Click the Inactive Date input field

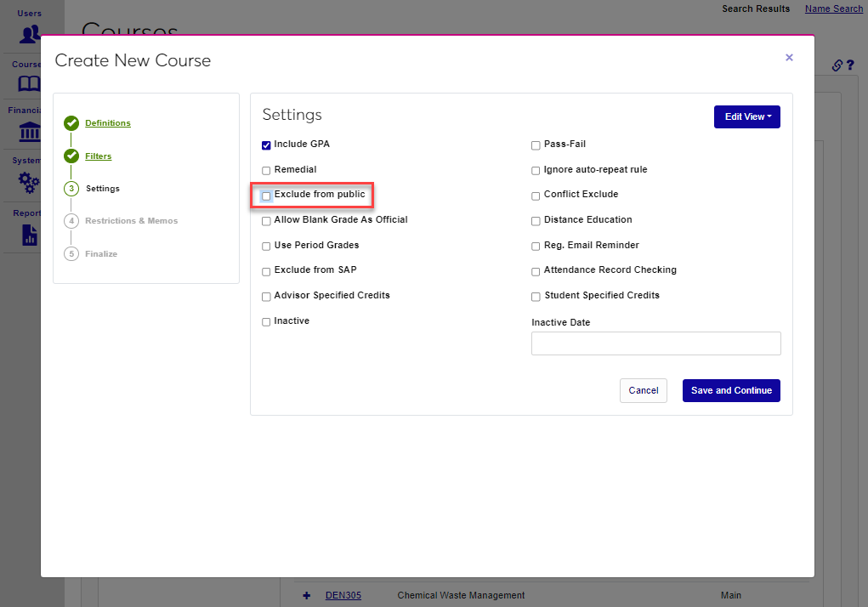click(x=655, y=343)
